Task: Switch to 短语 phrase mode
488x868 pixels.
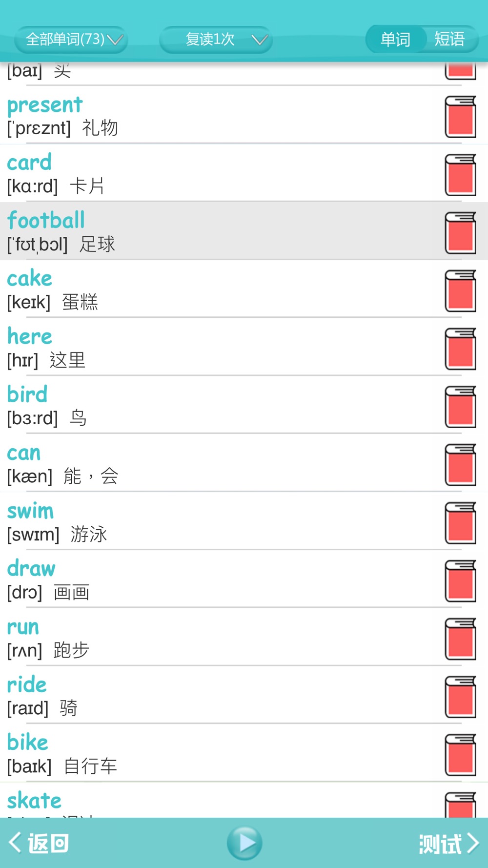Action: [449, 39]
